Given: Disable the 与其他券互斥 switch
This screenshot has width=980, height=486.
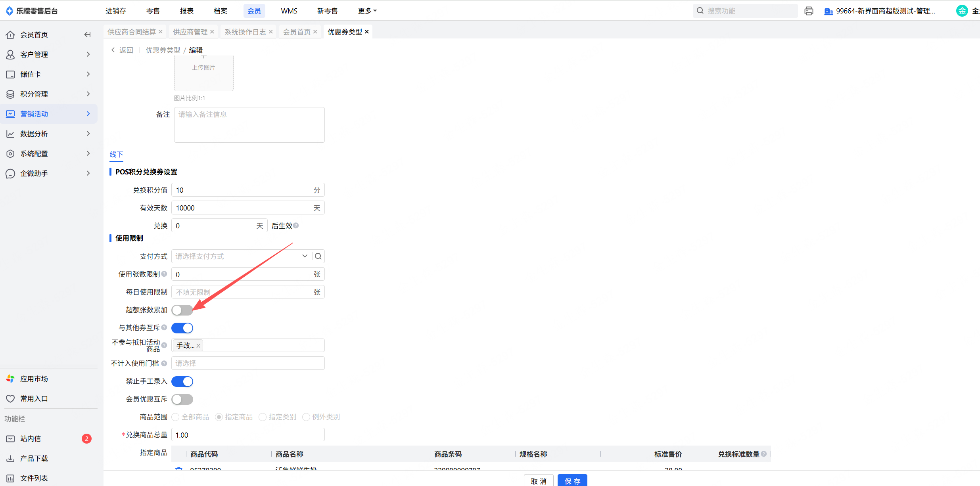Looking at the screenshot, I should (x=182, y=328).
